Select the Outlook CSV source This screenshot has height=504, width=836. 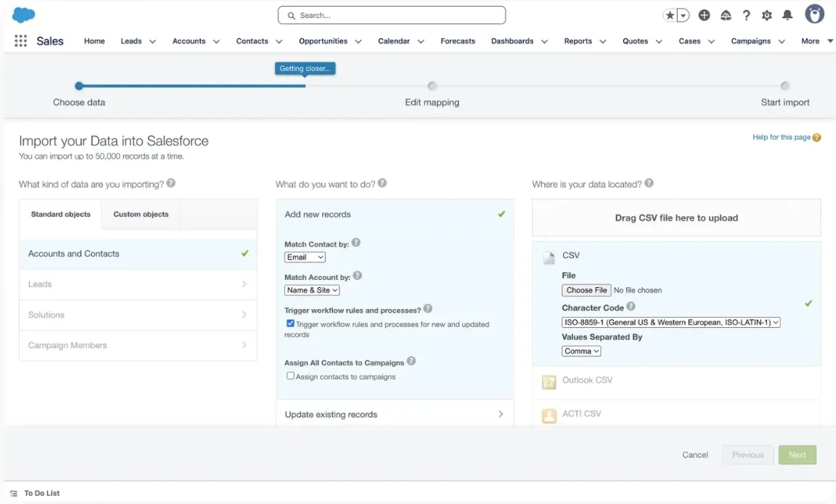click(676, 381)
